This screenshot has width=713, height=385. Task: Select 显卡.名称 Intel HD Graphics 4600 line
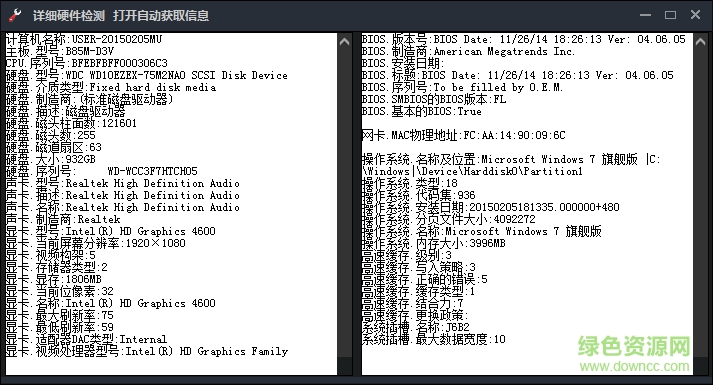[x=110, y=303]
